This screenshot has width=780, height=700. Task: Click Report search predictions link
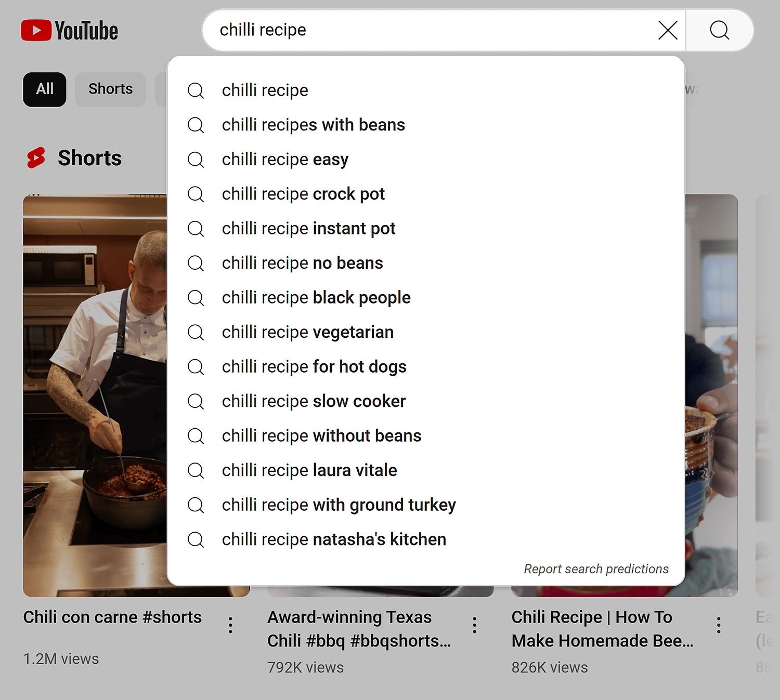coord(596,569)
